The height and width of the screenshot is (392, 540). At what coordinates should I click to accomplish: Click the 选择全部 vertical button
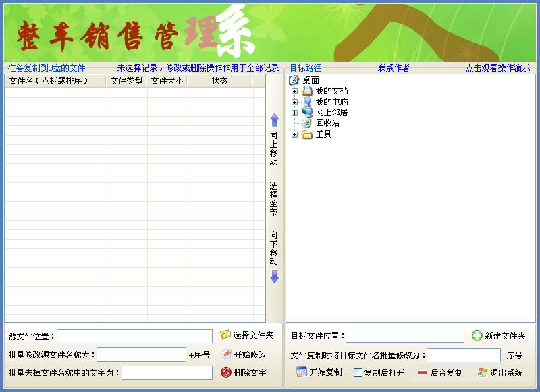click(x=274, y=199)
